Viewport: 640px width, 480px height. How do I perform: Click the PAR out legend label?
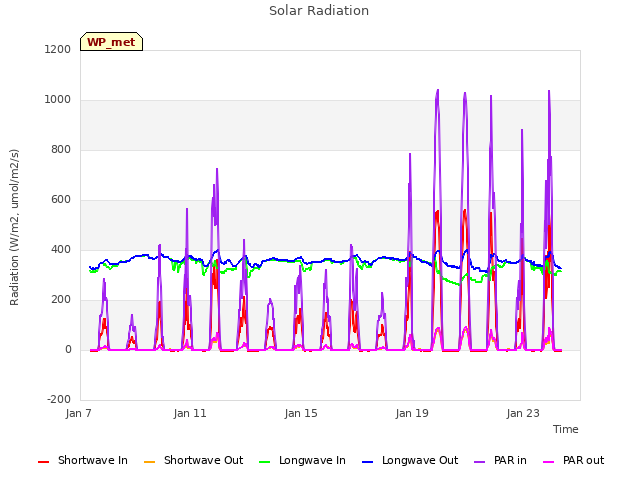tap(583, 460)
